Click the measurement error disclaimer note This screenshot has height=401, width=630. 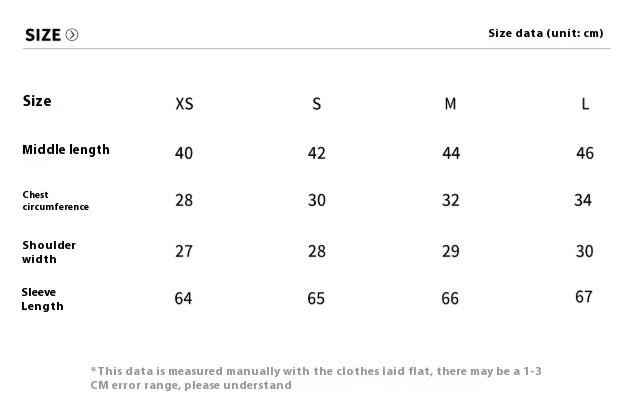[x=316, y=378]
